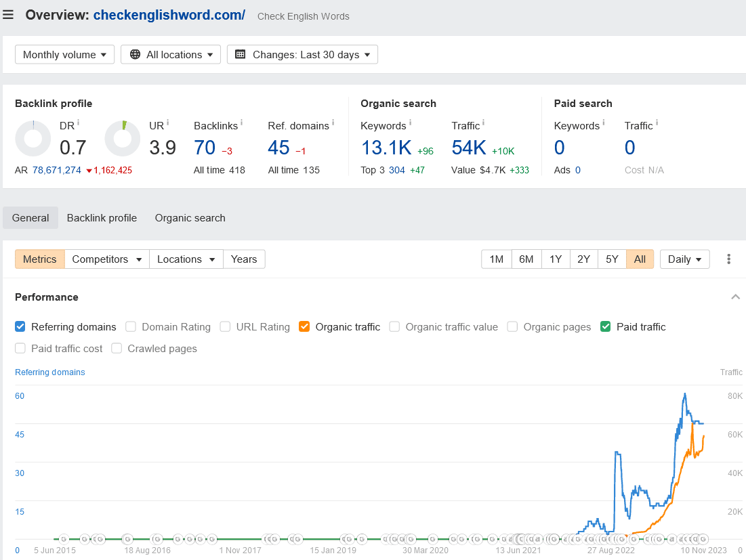Switch to the Backlink profile tab
The image size is (746, 560).
click(102, 218)
